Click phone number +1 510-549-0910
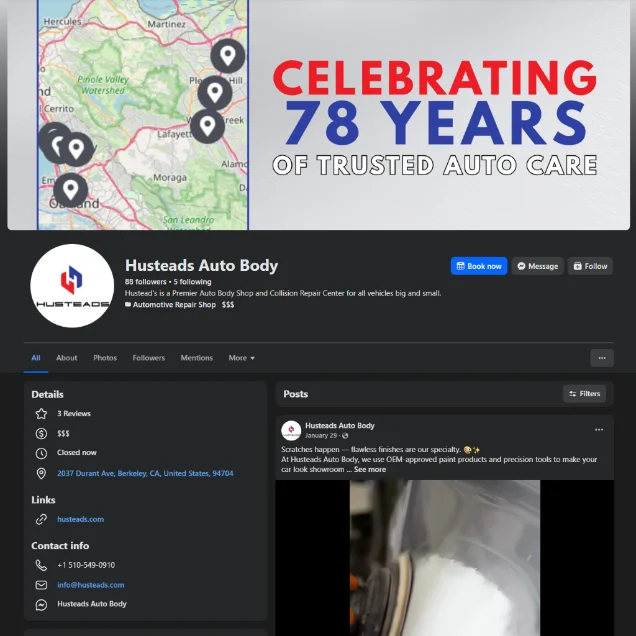The image size is (636, 636). click(x=86, y=565)
